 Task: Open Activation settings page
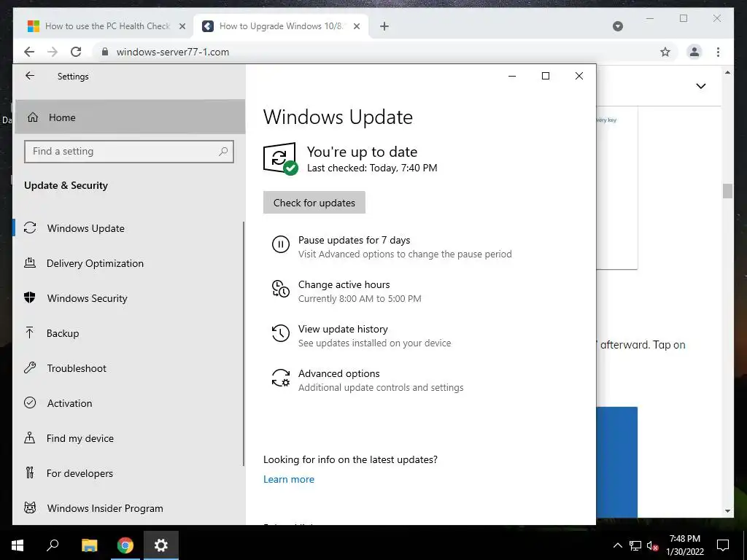click(x=128, y=403)
